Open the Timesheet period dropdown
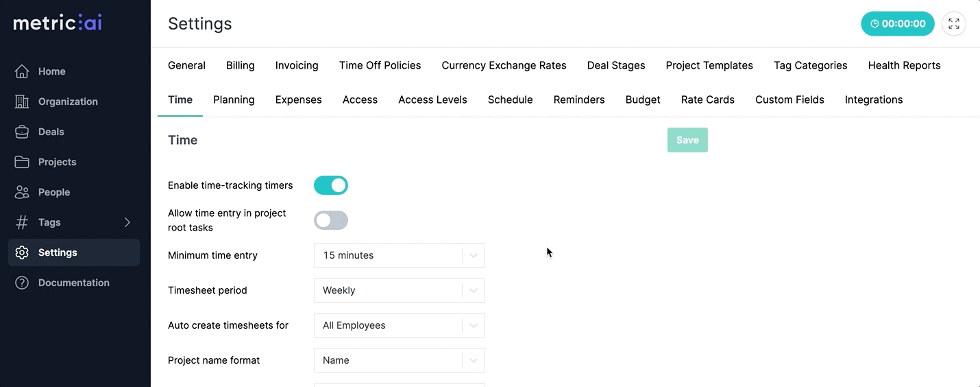 [399, 290]
